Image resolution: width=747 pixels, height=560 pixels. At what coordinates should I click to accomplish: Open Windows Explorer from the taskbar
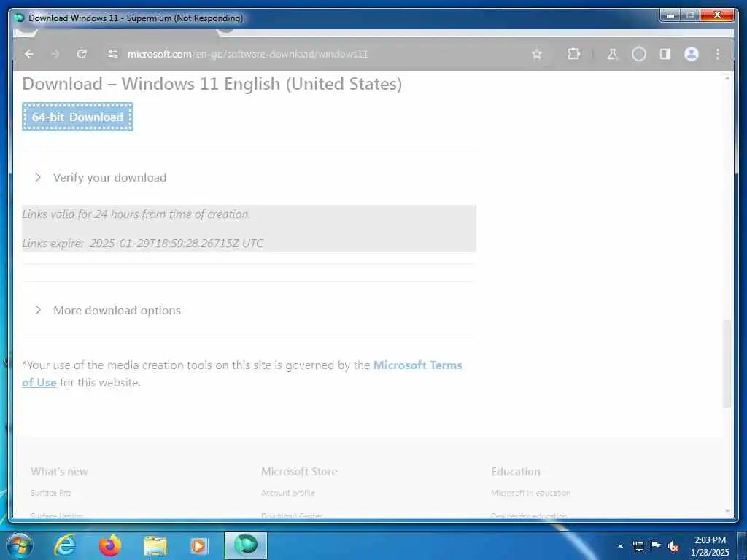coord(155,546)
